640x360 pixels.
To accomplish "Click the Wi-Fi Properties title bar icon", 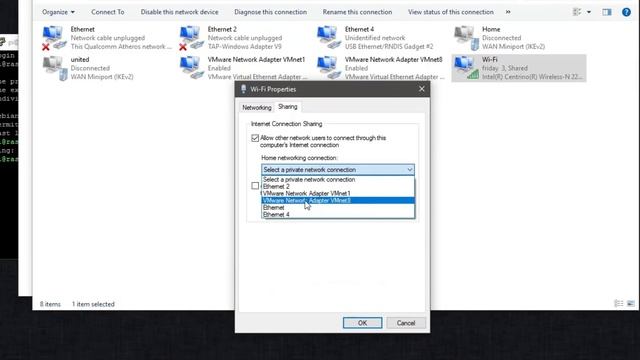I will click(244, 89).
